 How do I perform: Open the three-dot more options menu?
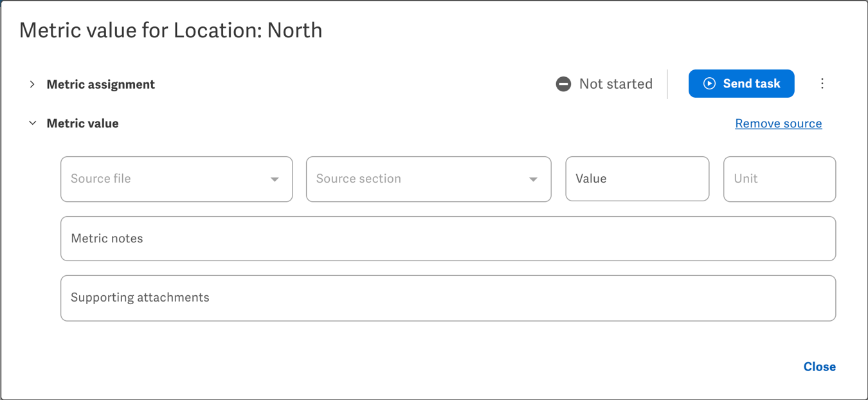point(822,84)
